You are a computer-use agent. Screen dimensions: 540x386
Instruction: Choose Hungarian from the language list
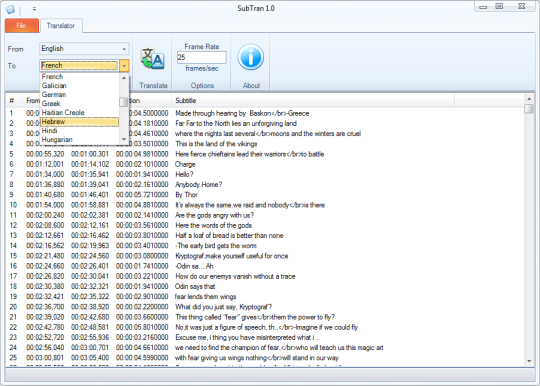click(x=80, y=139)
